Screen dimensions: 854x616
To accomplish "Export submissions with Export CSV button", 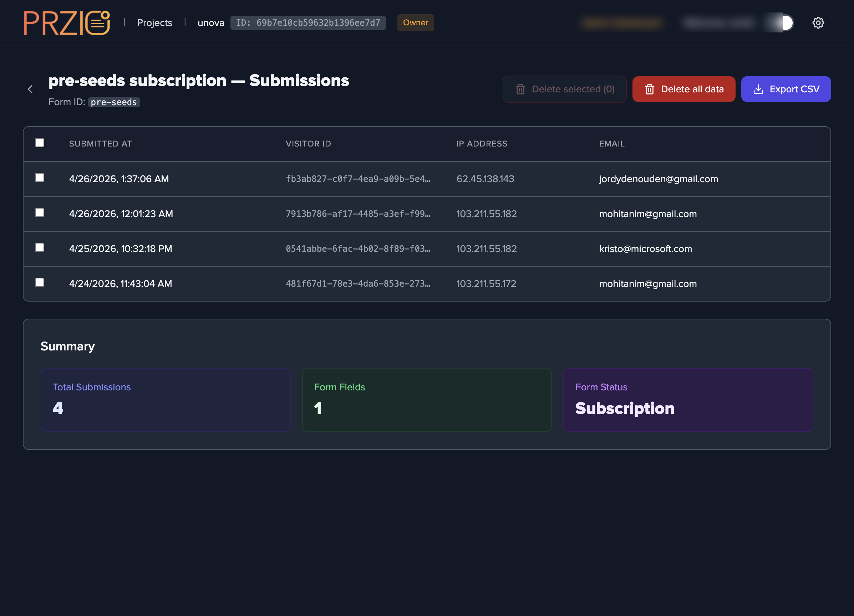I will 786,89.
